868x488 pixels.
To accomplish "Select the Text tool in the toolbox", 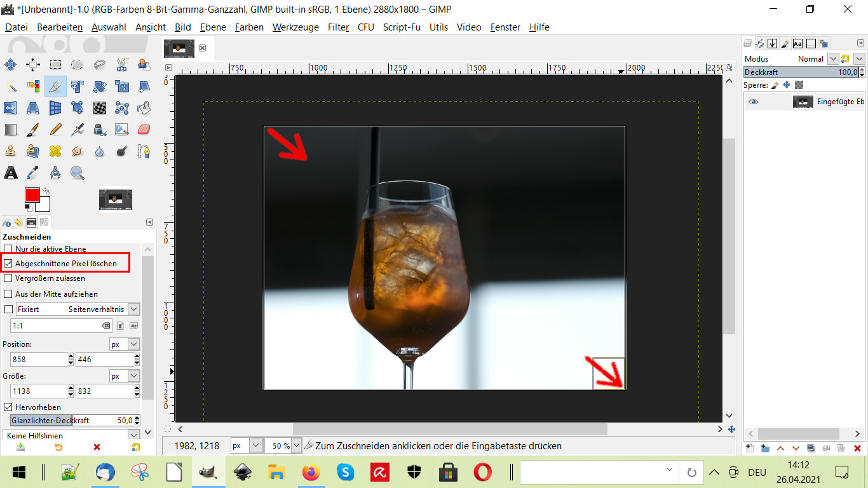I will 11,173.
